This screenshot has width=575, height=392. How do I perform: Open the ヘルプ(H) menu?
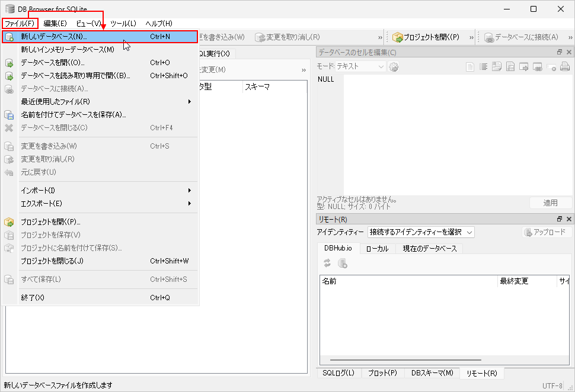[159, 24]
